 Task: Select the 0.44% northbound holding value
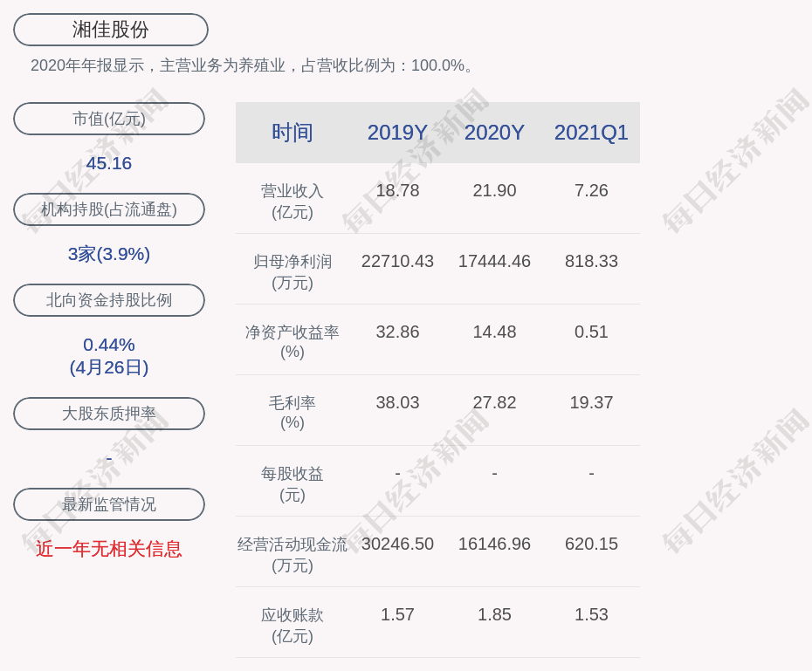click(x=109, y=345)
